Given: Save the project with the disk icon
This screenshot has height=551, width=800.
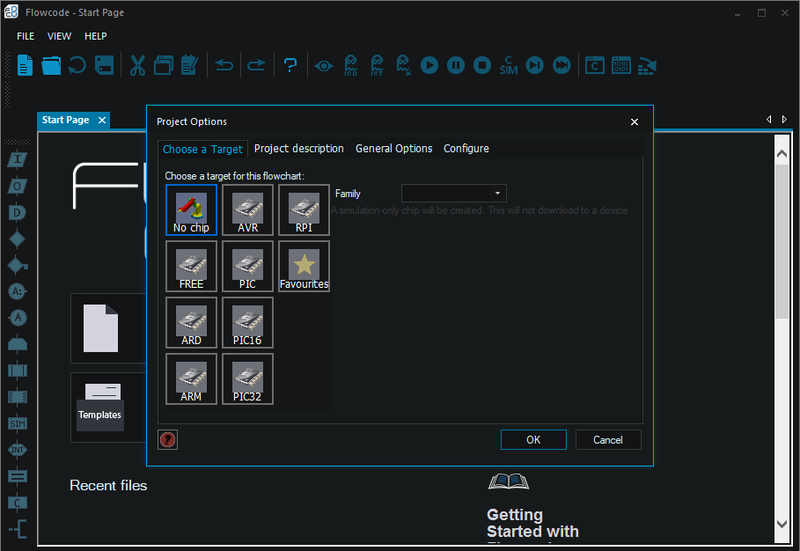Looking at the screenshot, I should pos(104,65).
